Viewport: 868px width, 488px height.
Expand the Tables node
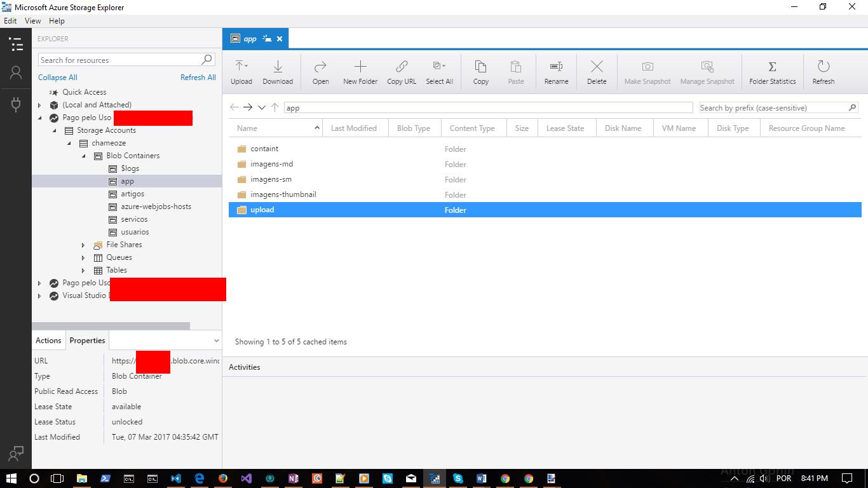83,270
